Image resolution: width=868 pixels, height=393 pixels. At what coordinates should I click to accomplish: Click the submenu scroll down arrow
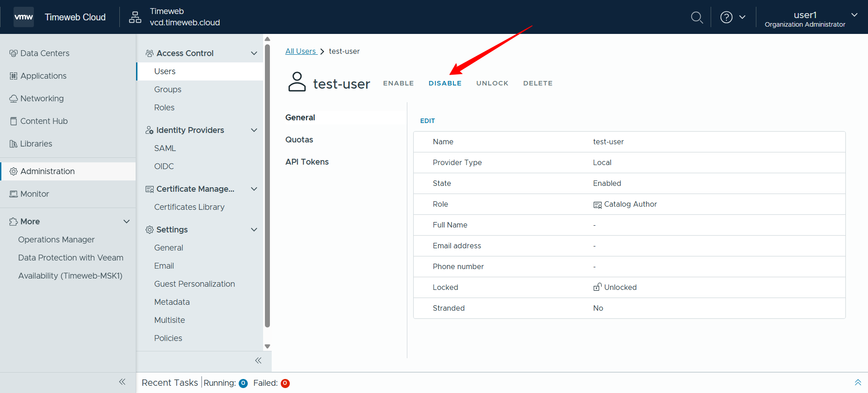click(267, 346)
